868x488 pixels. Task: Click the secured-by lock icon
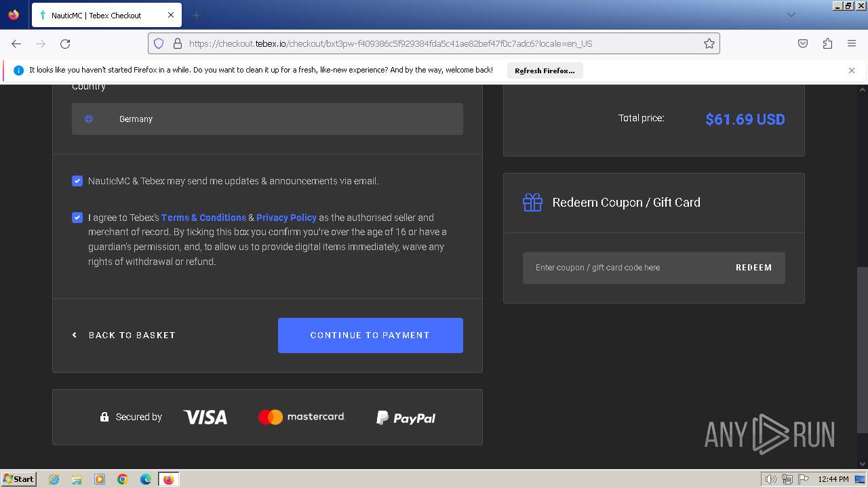[104, 417]
